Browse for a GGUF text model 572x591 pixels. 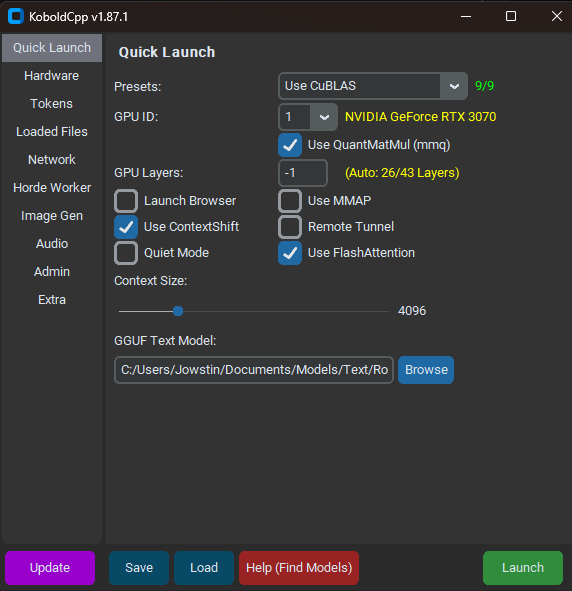pos(426,370)
